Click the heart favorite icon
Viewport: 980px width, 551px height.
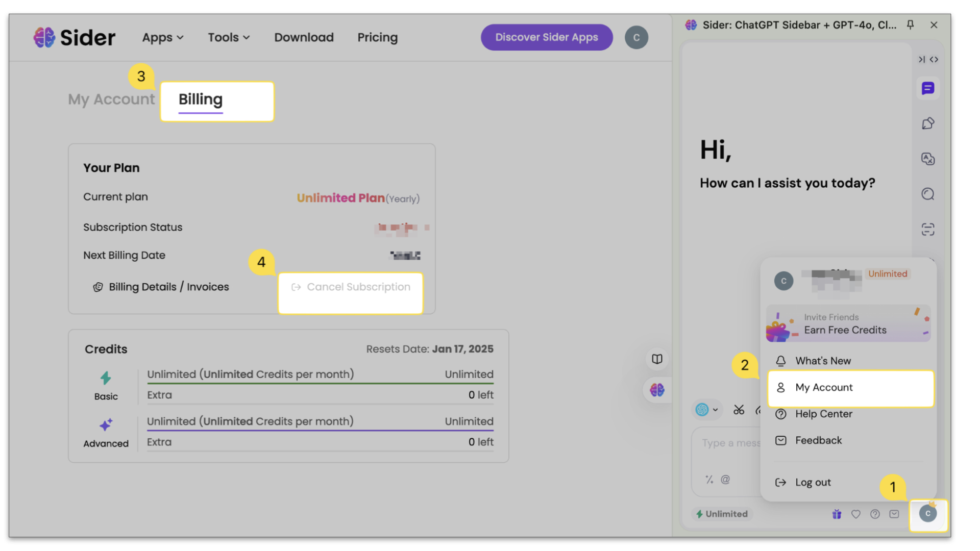856,514
